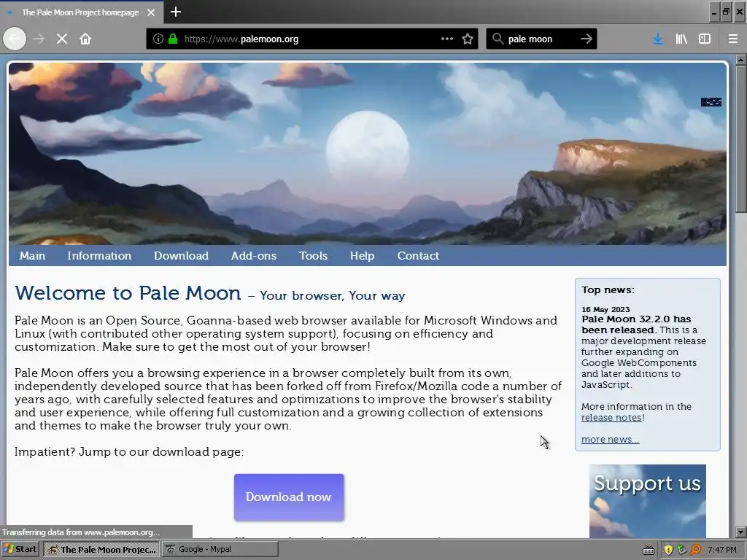Open the page actions three-dot menu
The image size is (747, 560).
447,39
